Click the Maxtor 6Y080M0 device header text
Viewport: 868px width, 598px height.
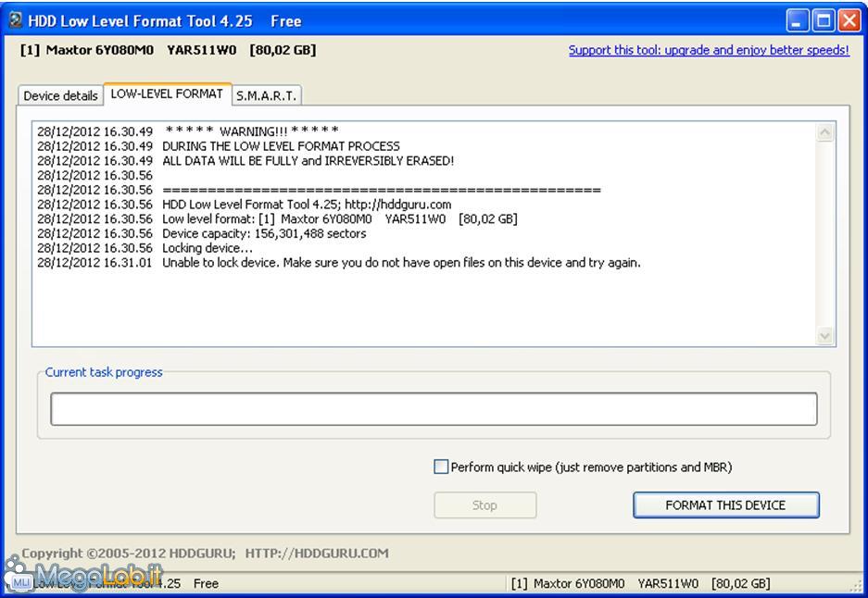[168, 50]
